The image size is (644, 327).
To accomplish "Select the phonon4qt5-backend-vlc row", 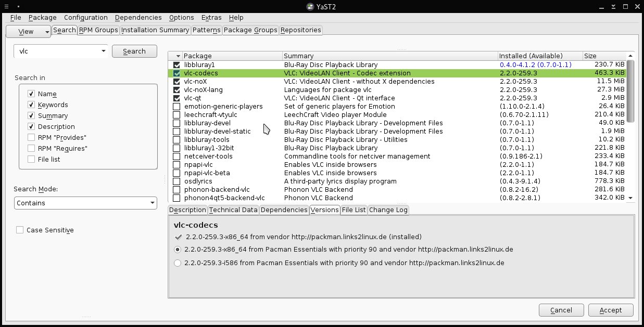I will pyautogui.click(x=398, y=198).
